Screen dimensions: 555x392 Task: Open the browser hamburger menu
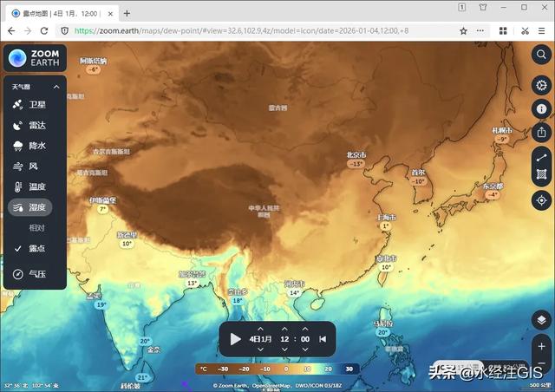[x=541, y=31]
